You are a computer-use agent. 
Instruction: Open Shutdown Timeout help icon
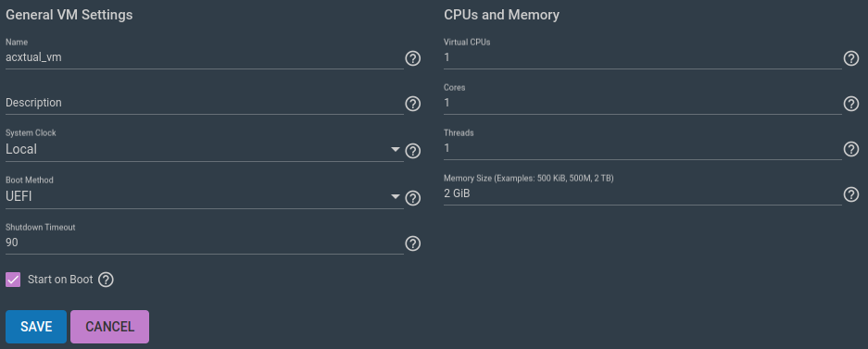tap(412, 243)
